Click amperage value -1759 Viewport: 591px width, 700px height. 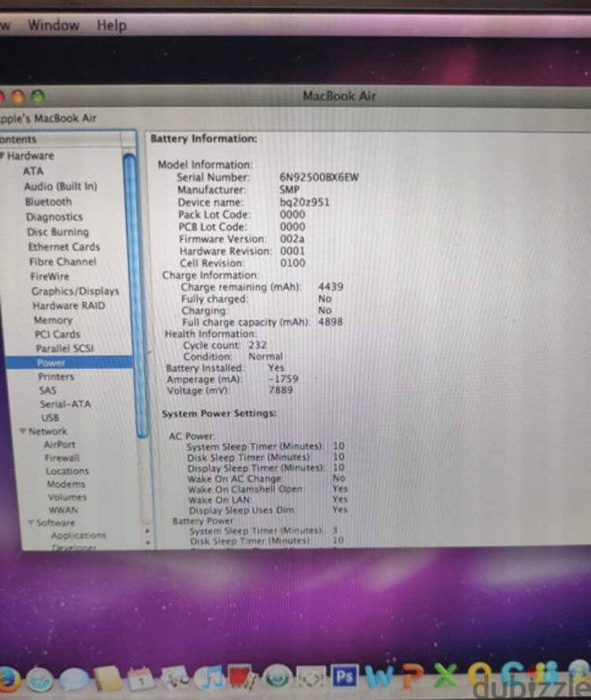pos(283,379)
